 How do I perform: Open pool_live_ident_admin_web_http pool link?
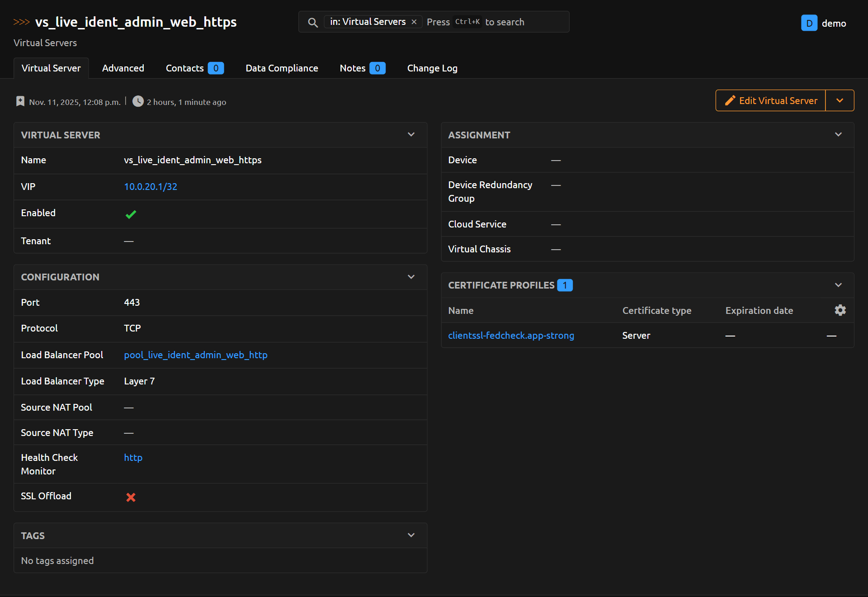[x=196, y=355]
